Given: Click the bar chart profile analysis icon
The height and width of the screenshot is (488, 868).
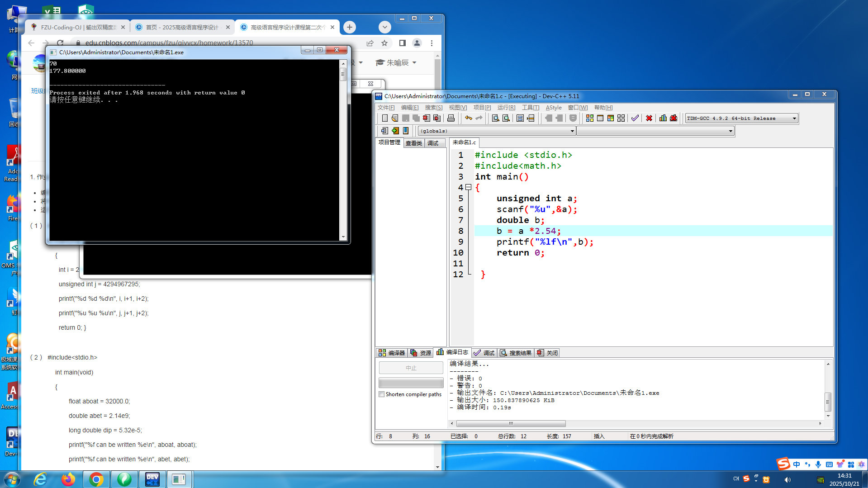Looking at the screenshot, I should click(x=663, y=118).
